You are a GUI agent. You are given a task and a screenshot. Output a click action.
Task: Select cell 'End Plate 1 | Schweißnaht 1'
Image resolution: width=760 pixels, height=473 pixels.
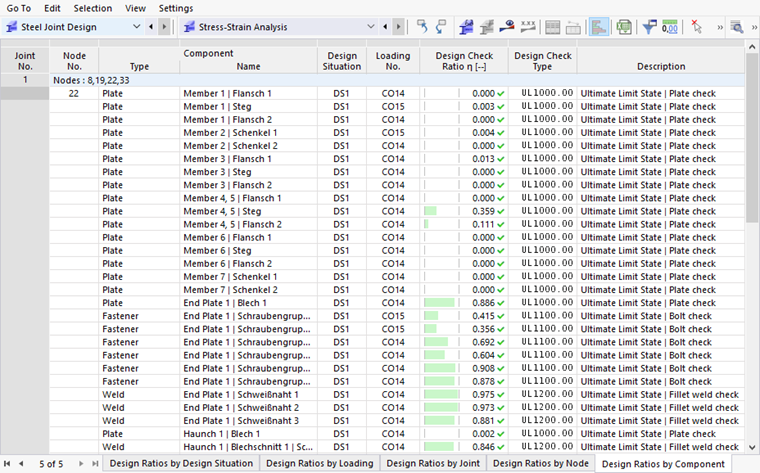pyautogui.click(x=248, y=394)
